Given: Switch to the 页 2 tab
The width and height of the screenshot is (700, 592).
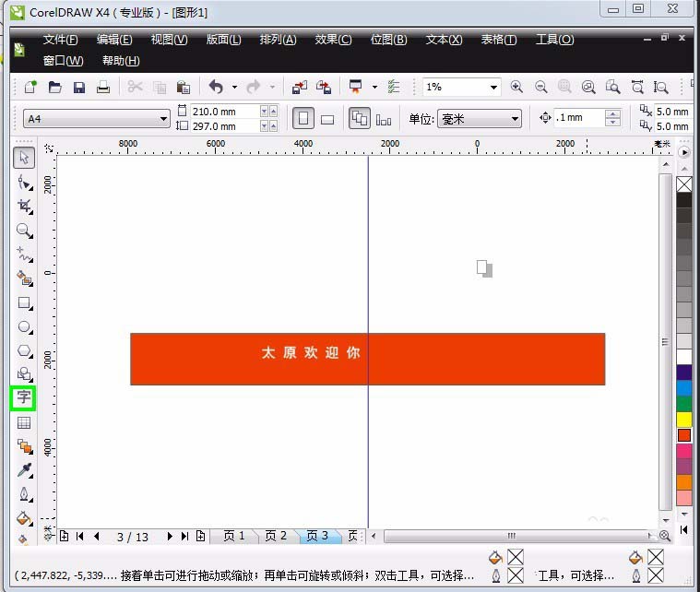Looking at the screenshot, I should [276, 536].
